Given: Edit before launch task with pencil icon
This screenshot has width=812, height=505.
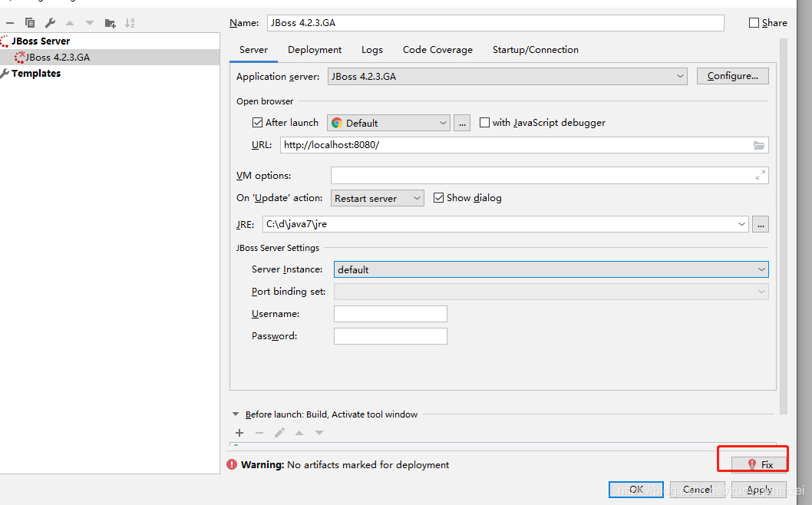Looking at the screenshot, I should click(x=279, y=433).
